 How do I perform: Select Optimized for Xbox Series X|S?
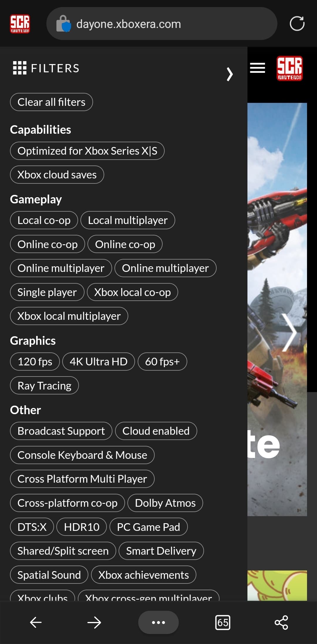click(87, 151)
